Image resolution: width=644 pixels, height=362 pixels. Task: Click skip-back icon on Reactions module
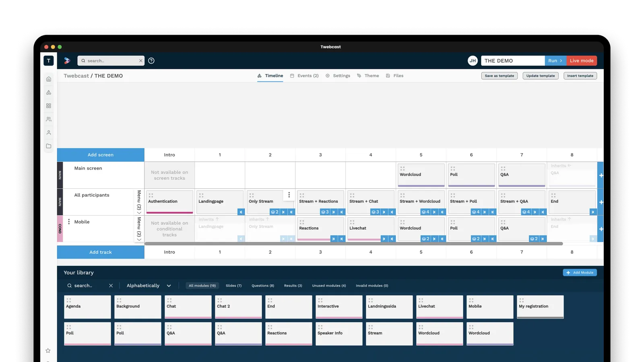click(334, 239)
